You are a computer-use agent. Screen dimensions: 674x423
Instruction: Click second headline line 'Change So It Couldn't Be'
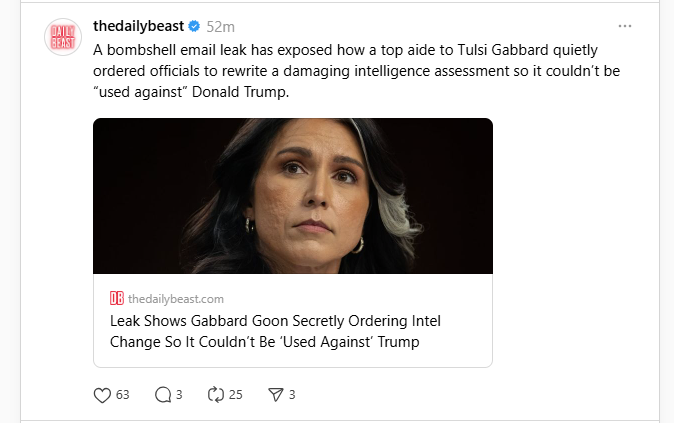point(193,342)
